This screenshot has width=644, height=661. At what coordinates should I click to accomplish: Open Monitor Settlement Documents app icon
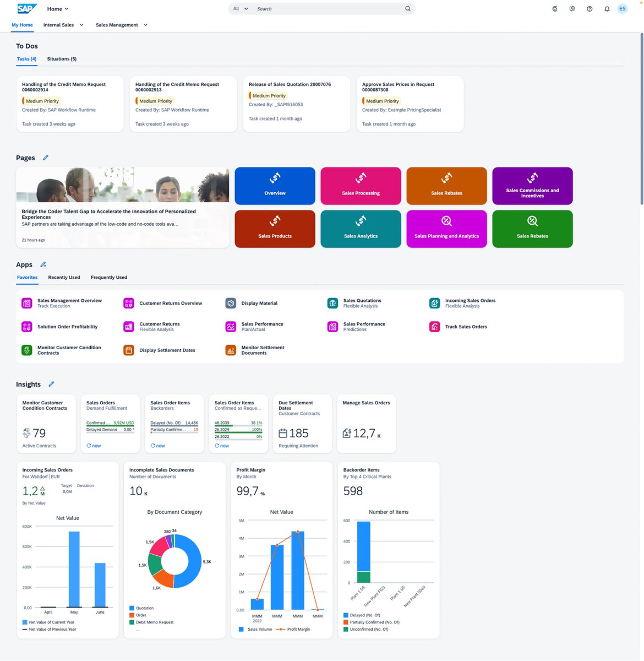[x=231, y=350]
